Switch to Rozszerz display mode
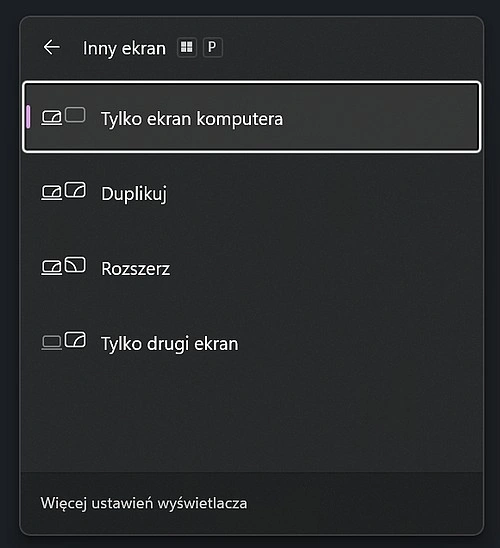Image resolution: width=500 pixels, height=548 pixels. click(252, 267)
